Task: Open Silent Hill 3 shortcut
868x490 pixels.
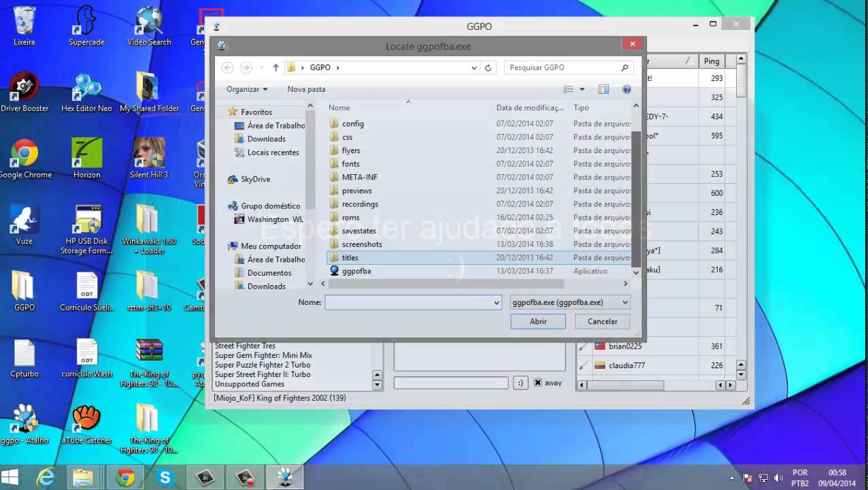Action: pos(149,159)
